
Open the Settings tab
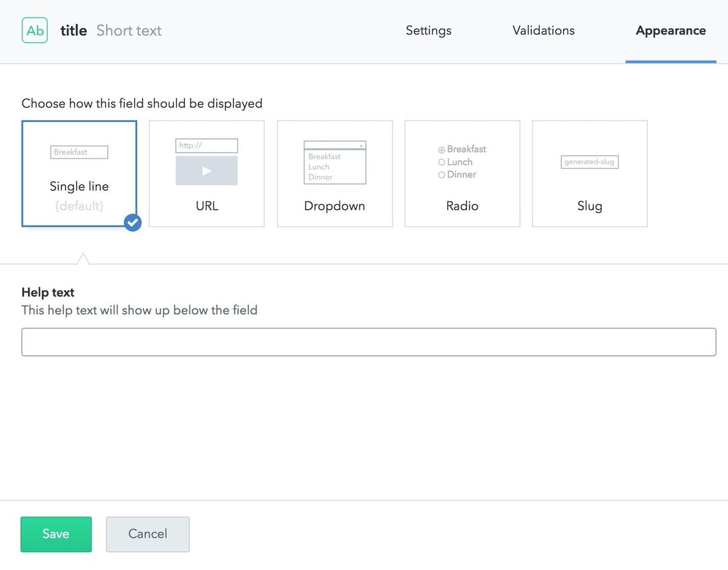click(x=428, y=30)
